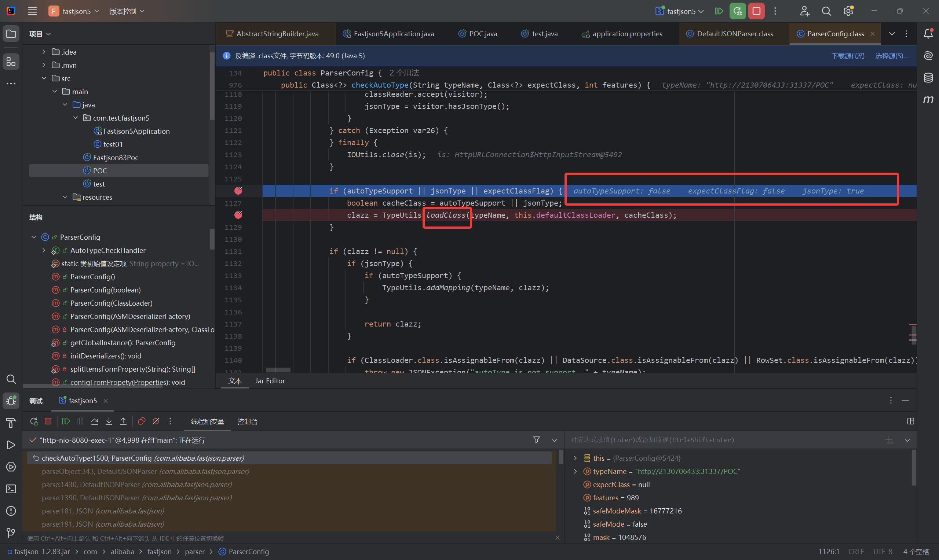Resume the program from top toolbar

[x=719, y=11]
